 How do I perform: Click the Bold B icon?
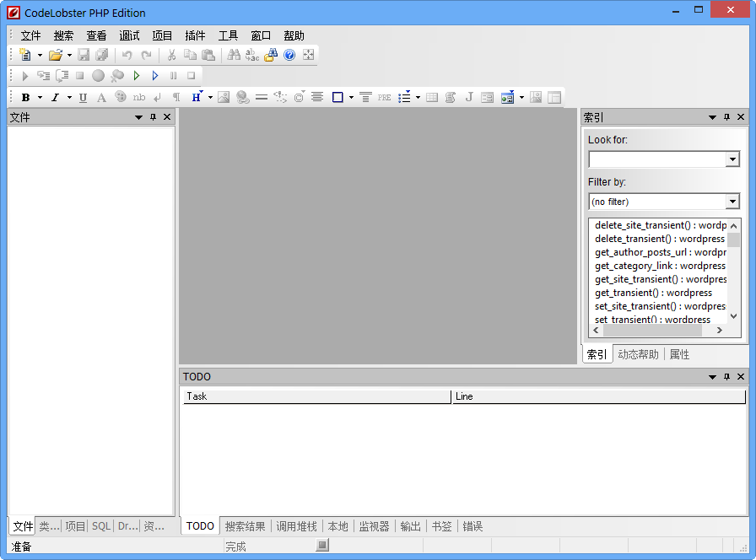coord(25,97)
